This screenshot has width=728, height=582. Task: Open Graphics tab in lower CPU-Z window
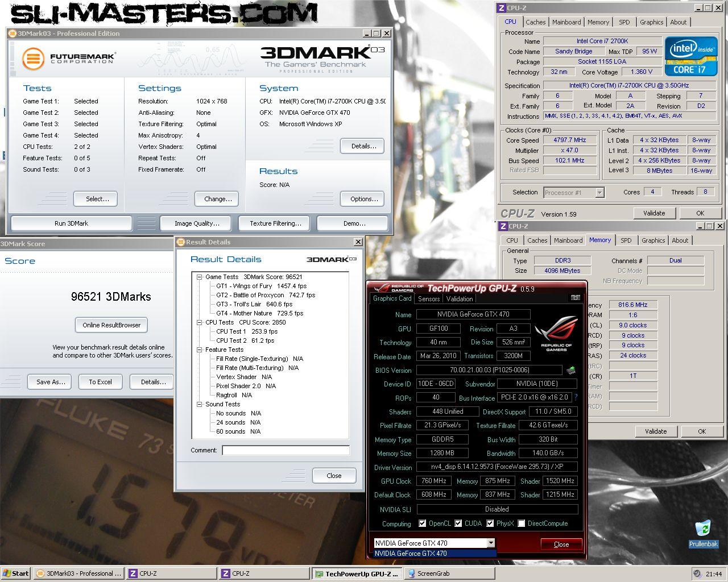point(653,240)
